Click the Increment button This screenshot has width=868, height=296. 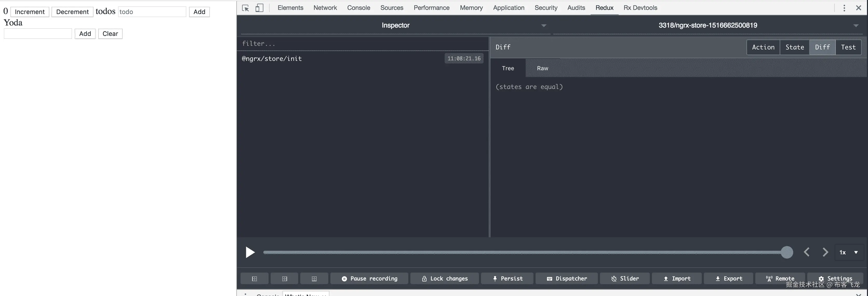click(30, 12)
